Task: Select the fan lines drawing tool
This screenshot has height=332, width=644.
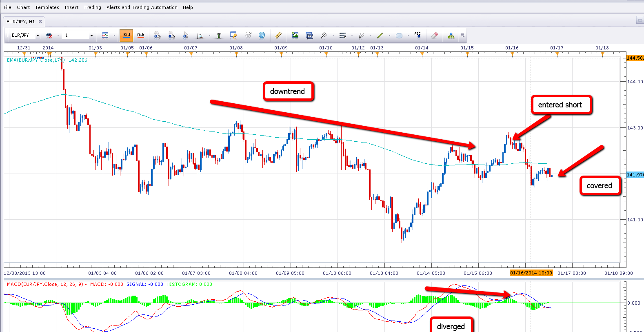Action: tap(361, 36)
